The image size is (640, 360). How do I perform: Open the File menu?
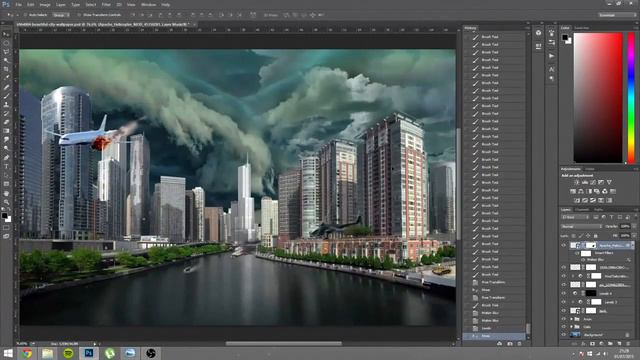click(x=18, y=4)
